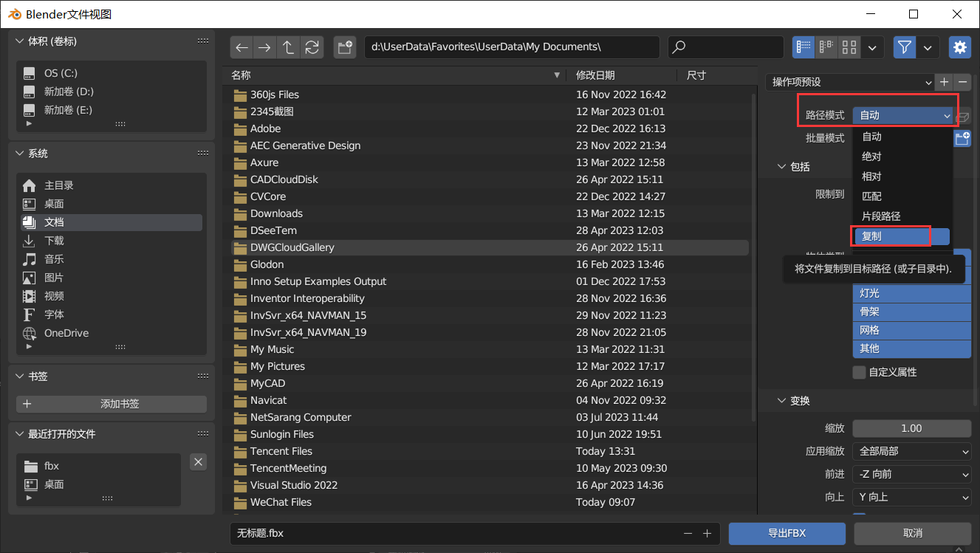Go forward to next folder

(x=264, y=47)
